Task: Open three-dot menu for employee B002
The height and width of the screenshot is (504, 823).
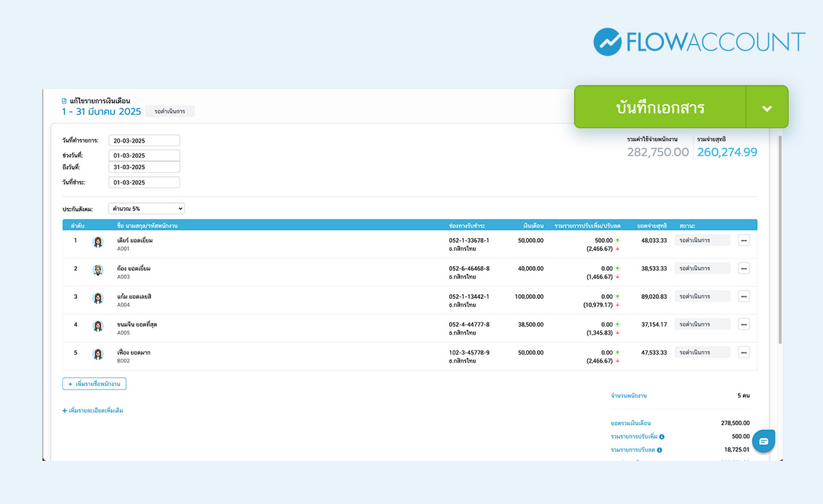Action: [743, 352]
